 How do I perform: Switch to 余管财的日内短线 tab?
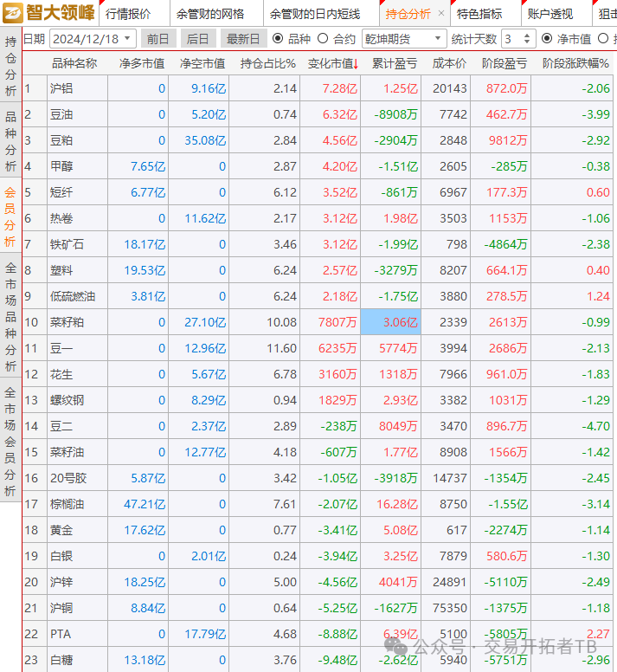[x=315, y=14]
